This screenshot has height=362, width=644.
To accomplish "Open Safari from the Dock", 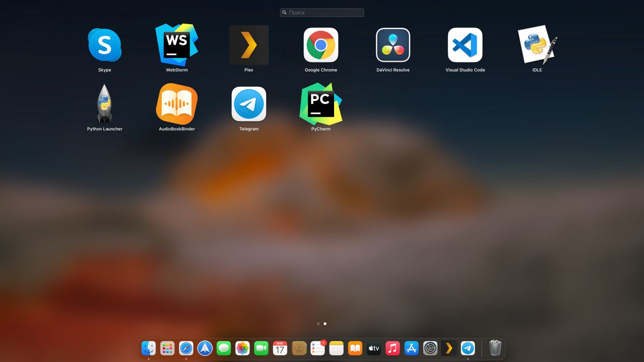I will pos(186,348).
